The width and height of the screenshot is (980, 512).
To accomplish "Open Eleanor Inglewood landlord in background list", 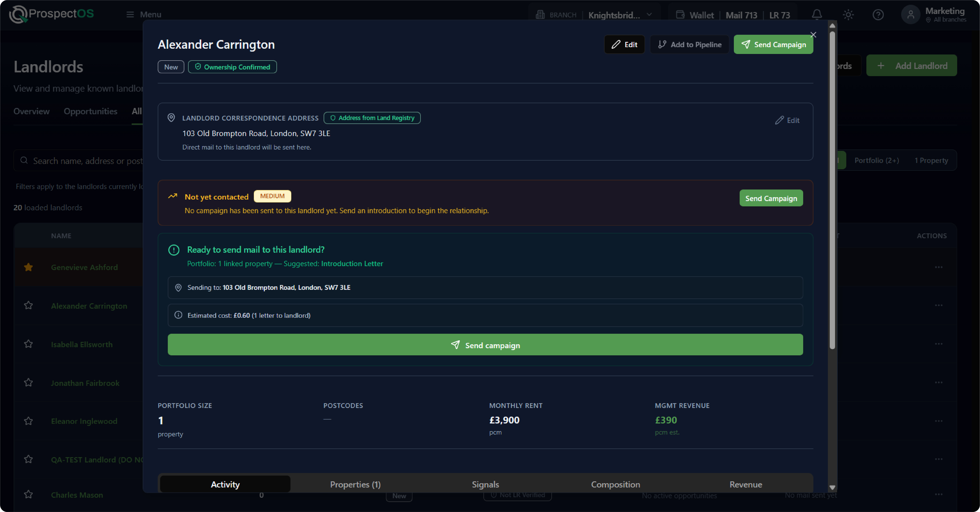I will (84, 421).
